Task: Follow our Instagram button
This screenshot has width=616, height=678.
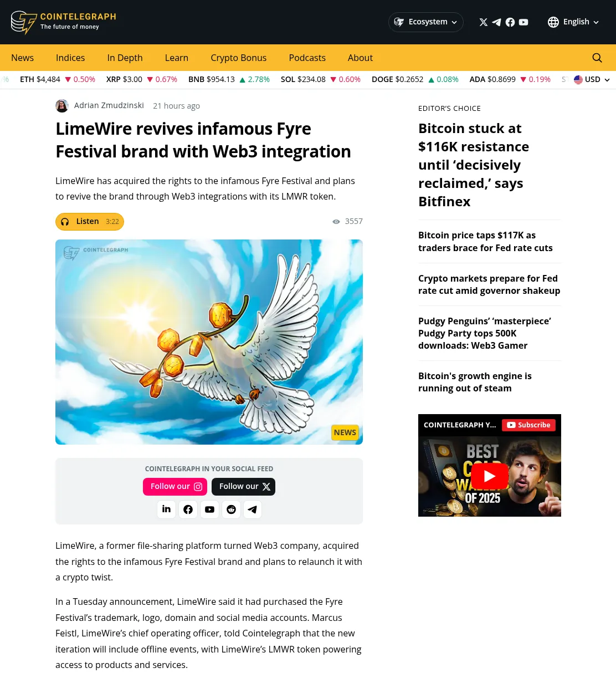Action: (x=175, y=487)
